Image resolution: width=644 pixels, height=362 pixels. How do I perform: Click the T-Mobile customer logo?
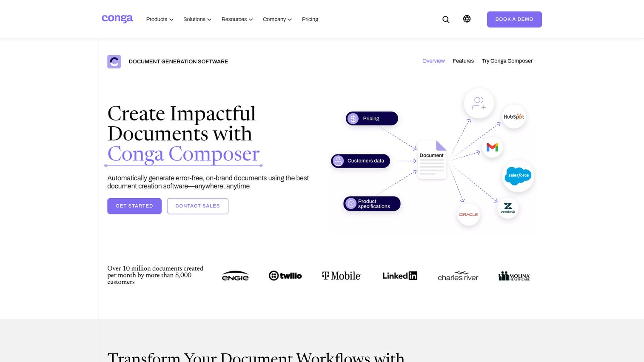pyautogui.click(x=341, y=276)
